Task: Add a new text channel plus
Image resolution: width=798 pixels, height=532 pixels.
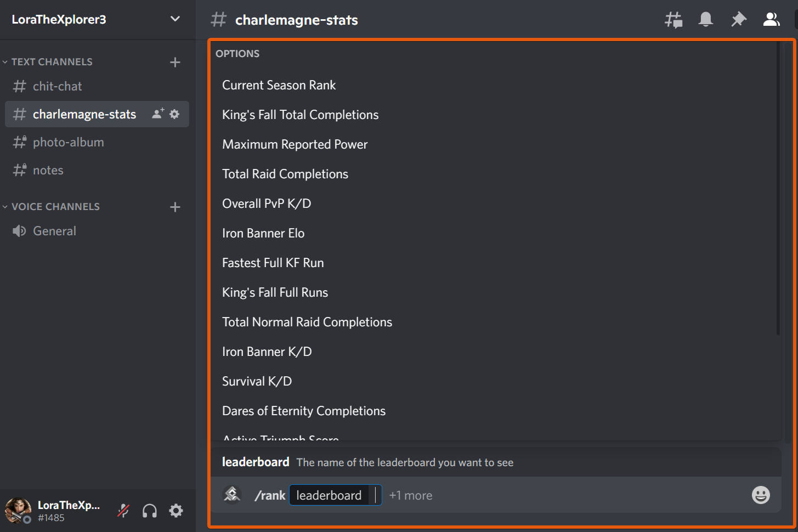Action: pos(175,62)
